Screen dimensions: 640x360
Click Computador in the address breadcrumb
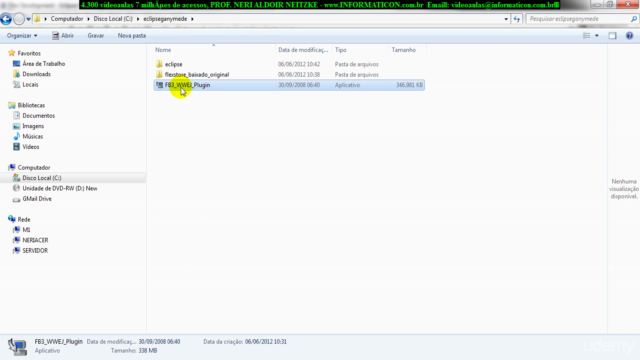[67, 19]
